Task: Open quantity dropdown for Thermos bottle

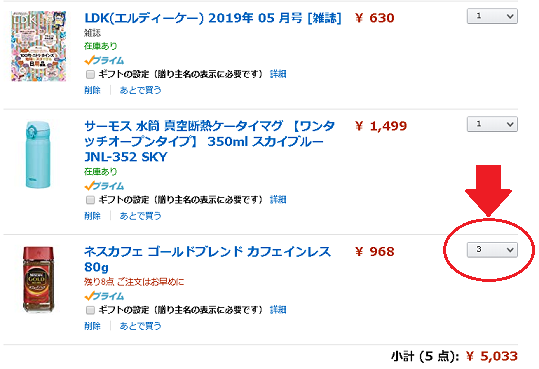Action: pyautogui.click(x=492, y=124)
